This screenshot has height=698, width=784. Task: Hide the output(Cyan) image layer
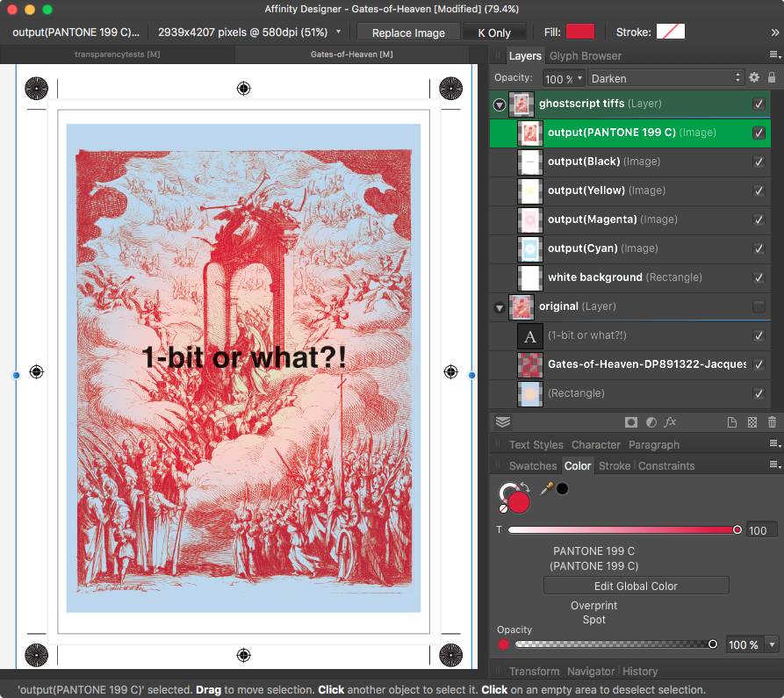[759, 249]
